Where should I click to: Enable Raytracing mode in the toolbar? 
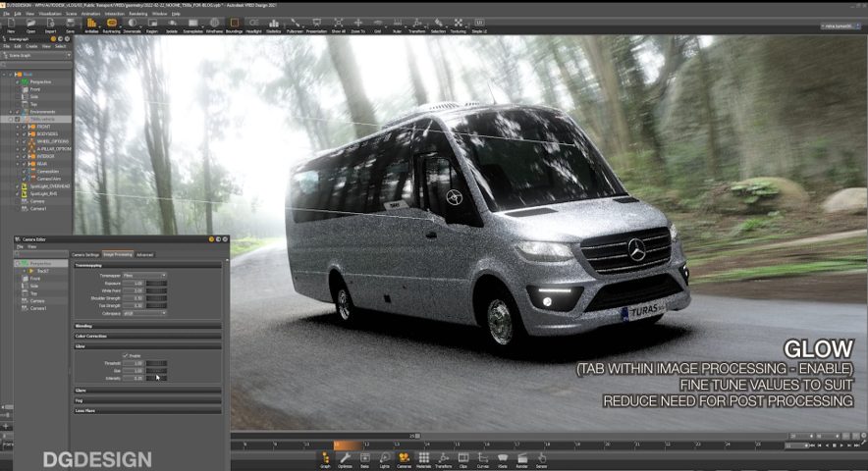point(111,25)
